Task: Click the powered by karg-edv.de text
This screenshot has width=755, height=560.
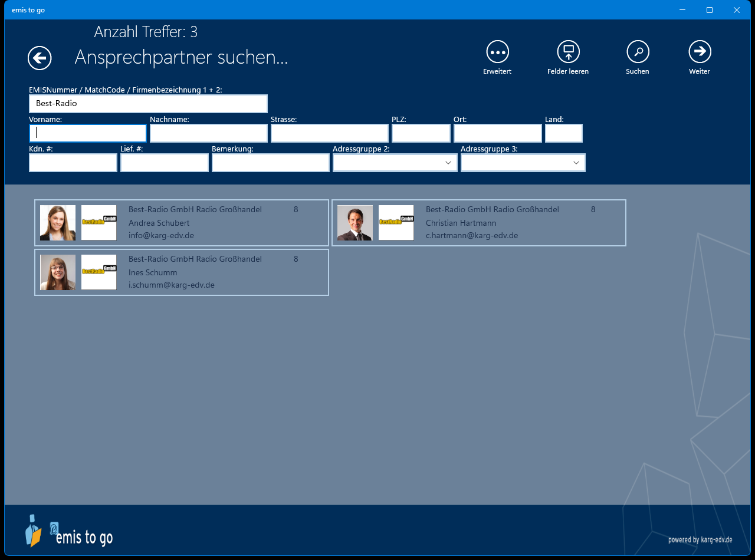Action: pos(700,539)
